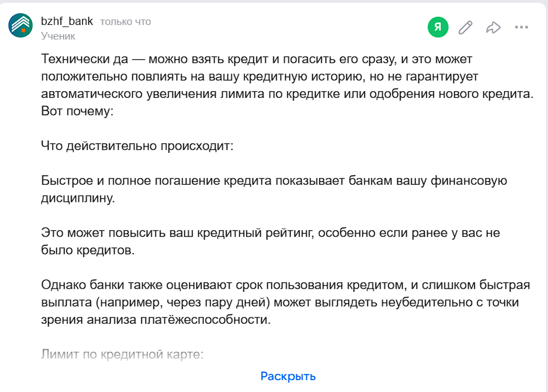Share the answer via arrow icon
This screenshot has height=392, width=548.
pos(493,27)
